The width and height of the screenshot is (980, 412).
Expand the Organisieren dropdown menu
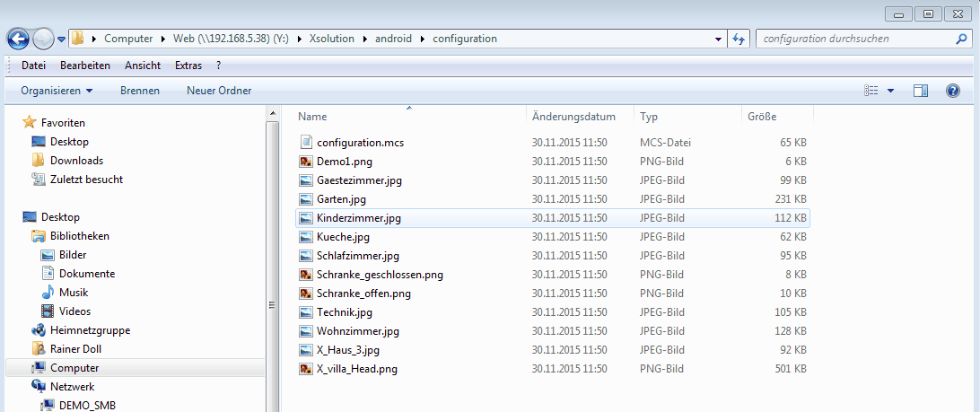(57, 91)
